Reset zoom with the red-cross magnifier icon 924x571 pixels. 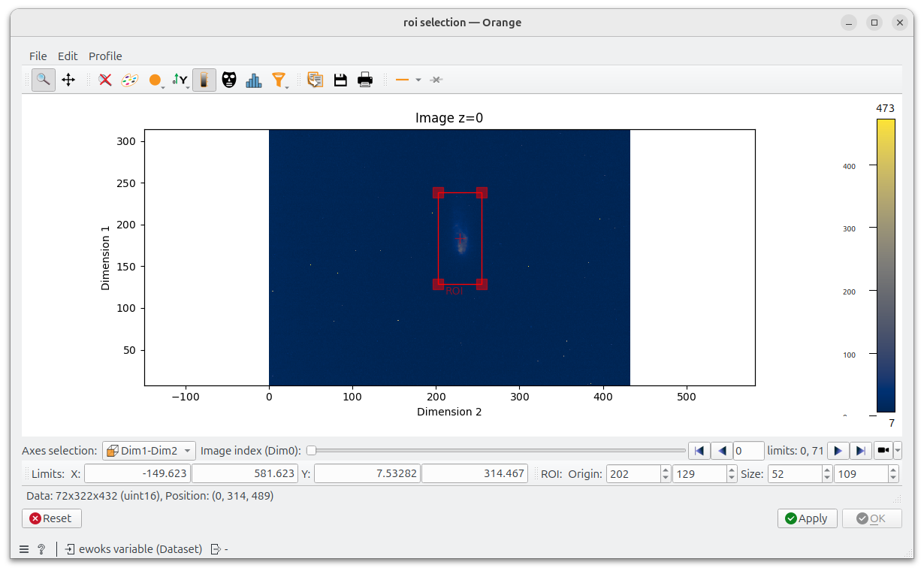[x=105, y=80]
